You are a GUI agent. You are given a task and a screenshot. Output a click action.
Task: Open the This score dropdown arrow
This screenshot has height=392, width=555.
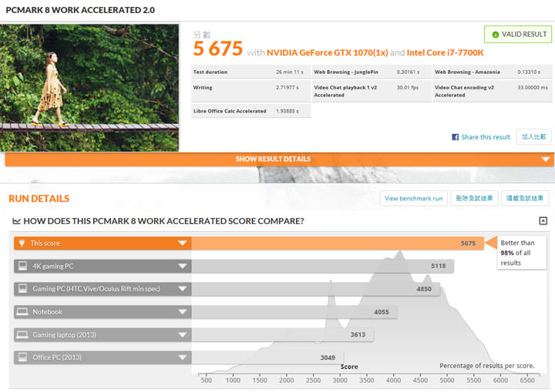click(x=183, y=243)
